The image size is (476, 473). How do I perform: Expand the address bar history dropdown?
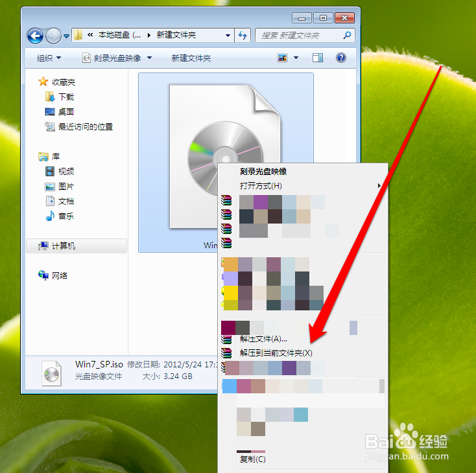click(228, 35)
